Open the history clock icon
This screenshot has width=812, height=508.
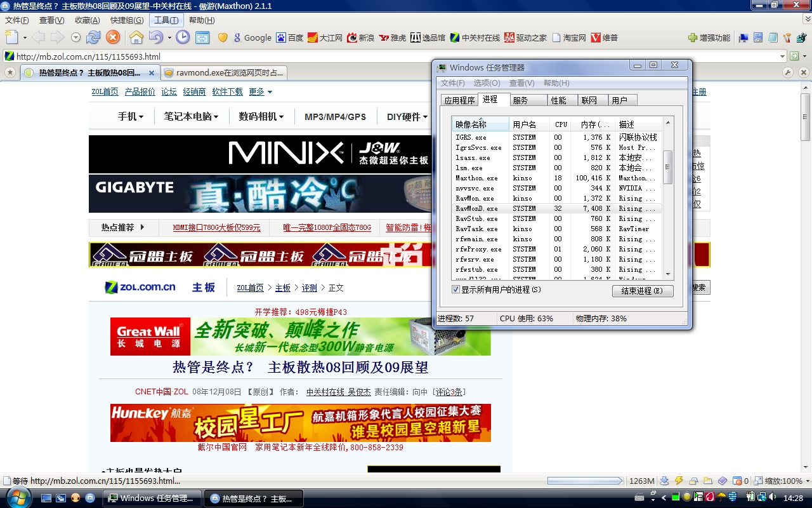183,37
